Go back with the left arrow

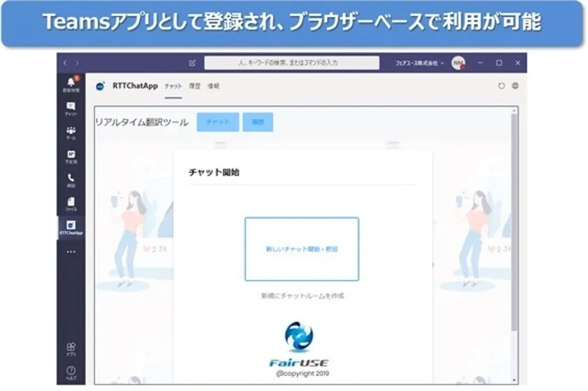point(65,63)
